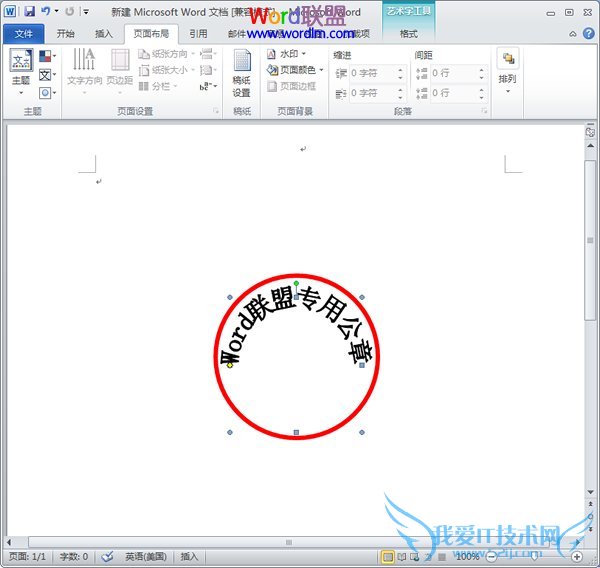Screen dimensions: 600x568
Task: Click the left indent input field
Action: coord(373,73)
